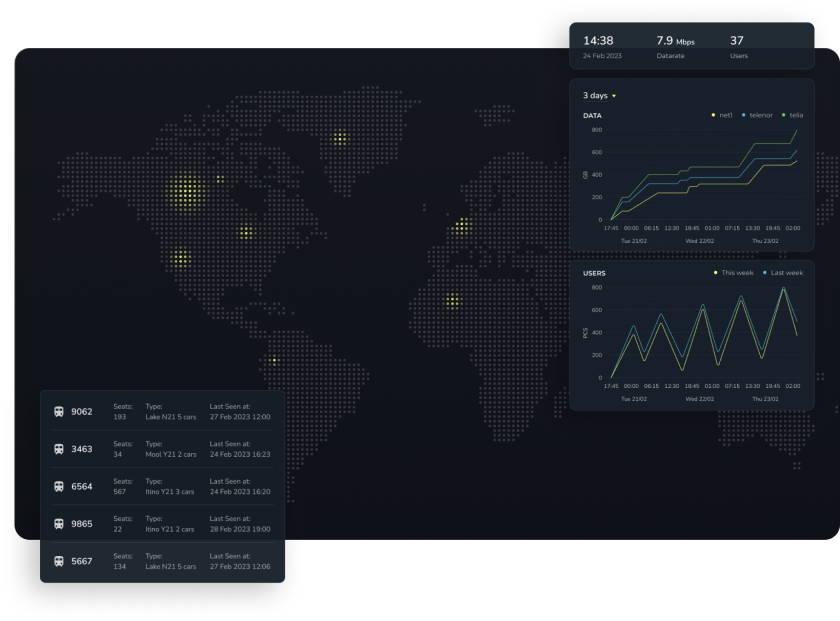Click the Thu 23/02 label in the DATA chart
The height and width of the screenshot is (621, 840).
coord(765,241)
